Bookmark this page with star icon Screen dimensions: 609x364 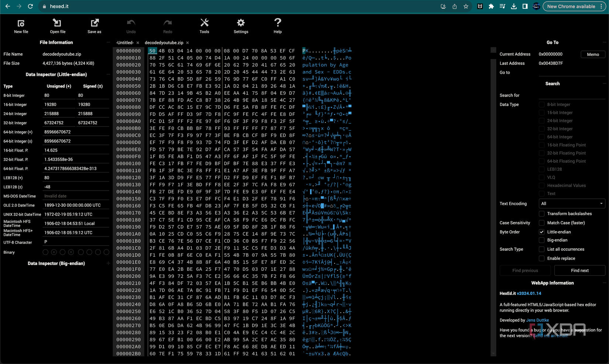pyautogui.click(x=466, y=6)
